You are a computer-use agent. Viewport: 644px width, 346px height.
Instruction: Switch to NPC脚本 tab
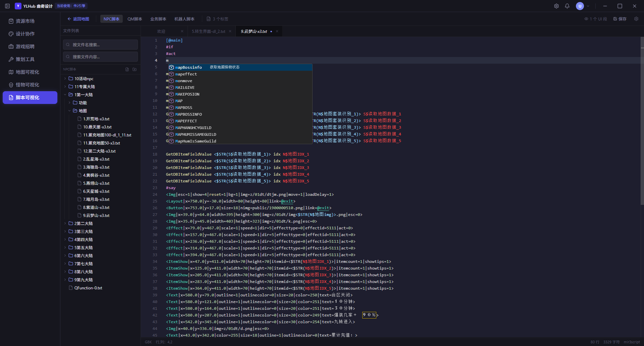tap(111, 19)
